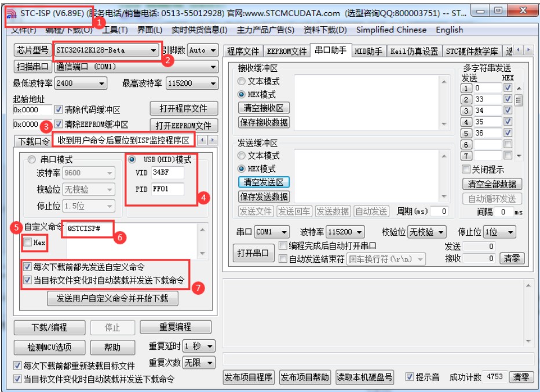Image resolution: width=540 pixels, height=392 pixels.
Task: Switch to 程序文件 tab
Action: [243, 52]
